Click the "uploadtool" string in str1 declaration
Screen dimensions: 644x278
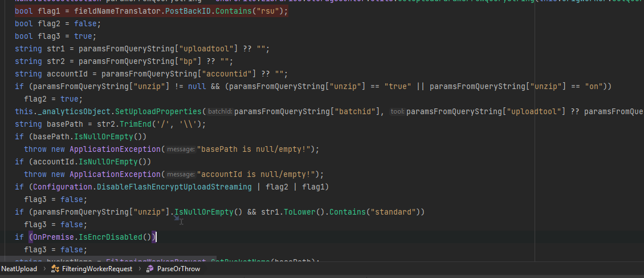click(208, 49)
